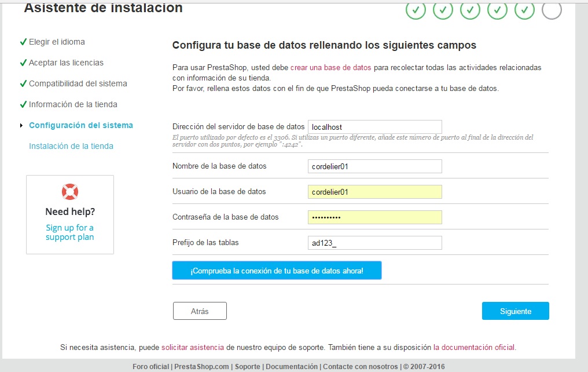This screenshot has width=588, height=372.
Task: Click the Usuario de la base de datos field
Action: click(375, 192)
